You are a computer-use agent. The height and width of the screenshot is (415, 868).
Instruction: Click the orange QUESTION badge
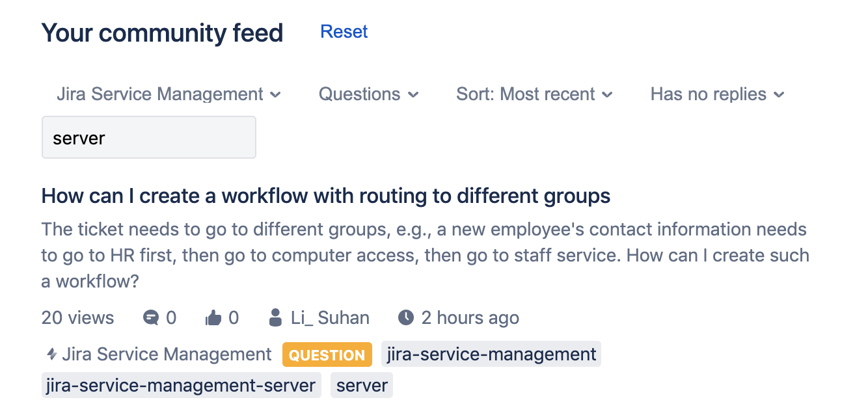[327, 355]
